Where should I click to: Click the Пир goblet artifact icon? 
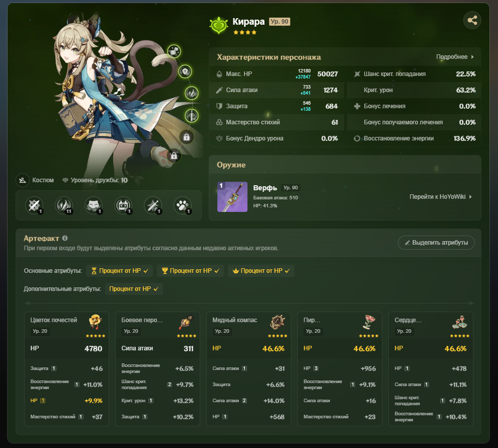pyautogui.click(x=369, y=322)
